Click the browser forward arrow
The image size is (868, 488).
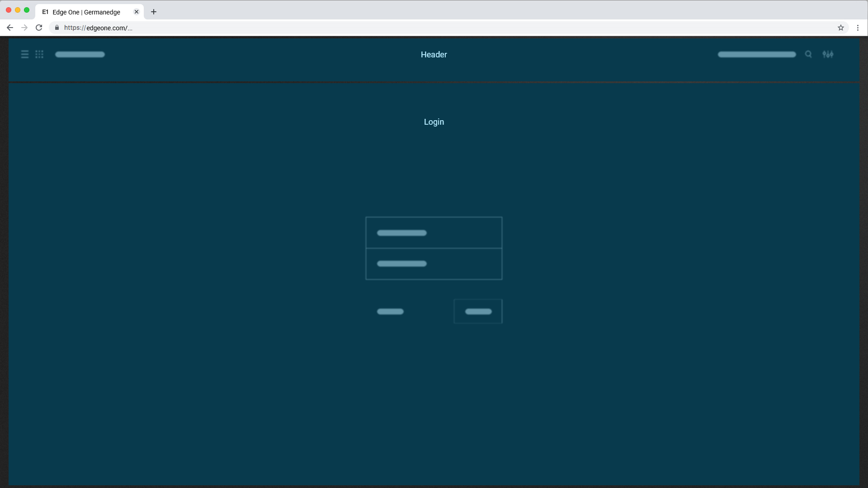[24, 28]
